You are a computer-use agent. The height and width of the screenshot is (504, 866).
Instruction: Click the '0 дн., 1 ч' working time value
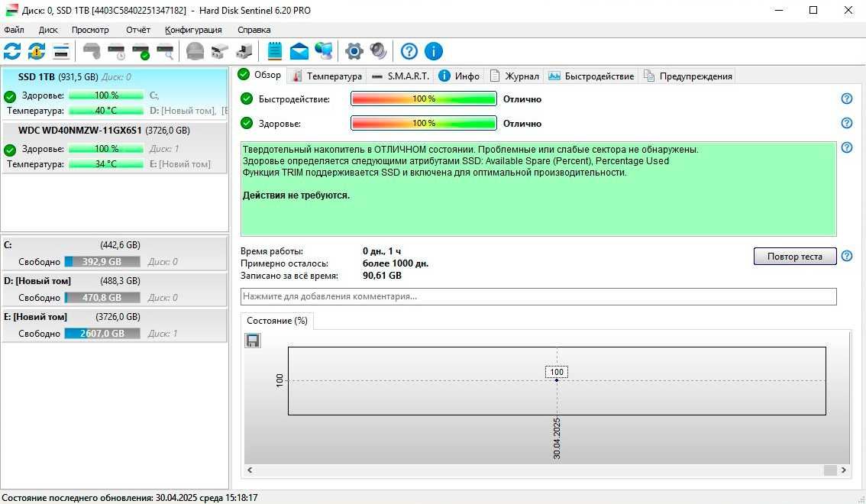coord(382,251)
